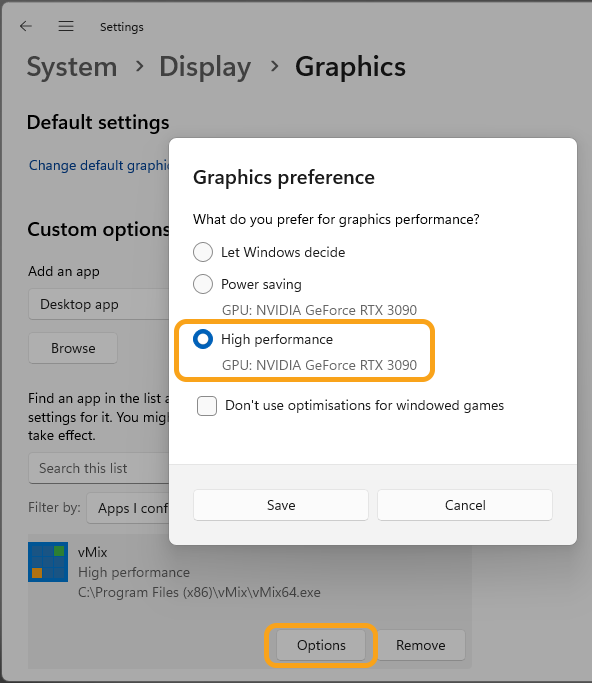Remove vMix from the list

tap(420, 645)
